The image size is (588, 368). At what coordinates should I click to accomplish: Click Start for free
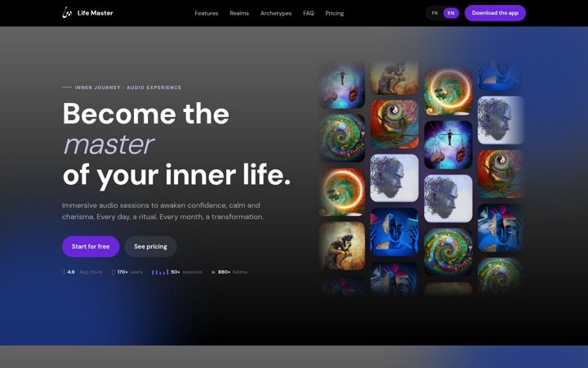91,246
